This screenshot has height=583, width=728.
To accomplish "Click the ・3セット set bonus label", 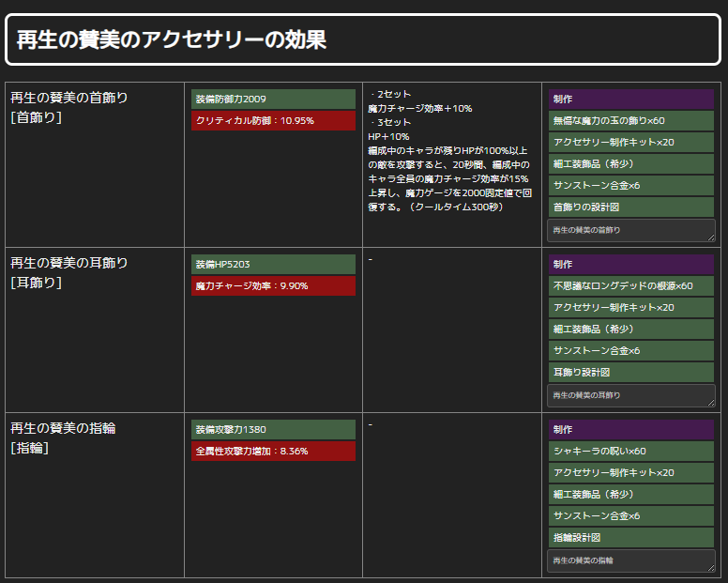I will (x=389, y=123).
